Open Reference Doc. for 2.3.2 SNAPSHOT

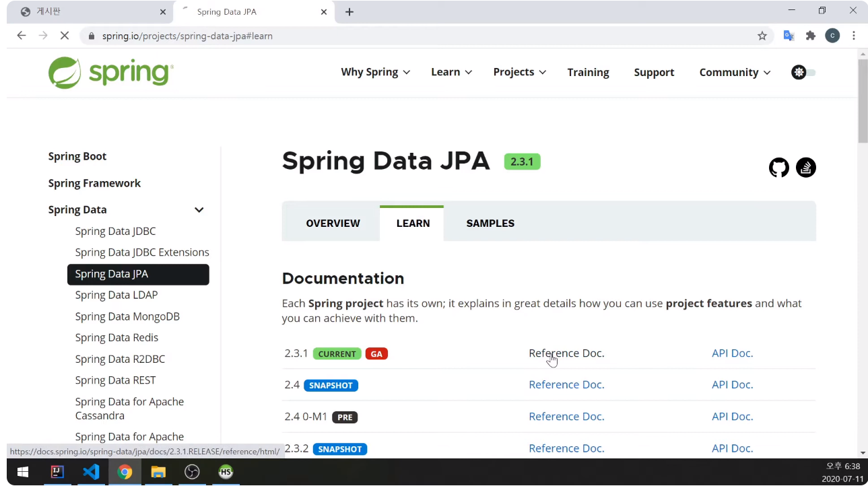(566, 448)
